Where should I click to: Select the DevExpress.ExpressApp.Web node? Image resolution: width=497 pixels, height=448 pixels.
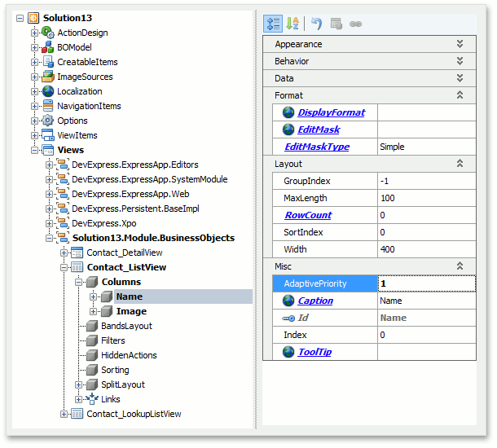click(x=130, y=194)
